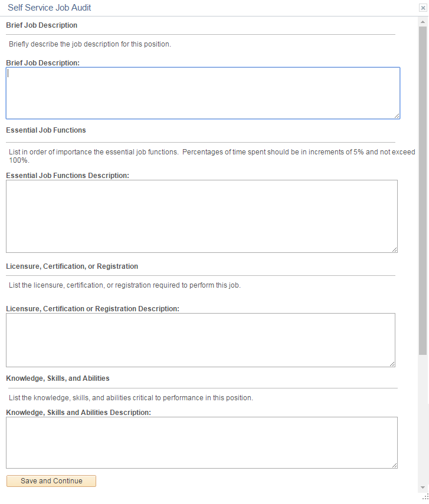
Task: Focus the Essential Job Functions Description box
Action: pyautogui.click(x=201, y=216)
